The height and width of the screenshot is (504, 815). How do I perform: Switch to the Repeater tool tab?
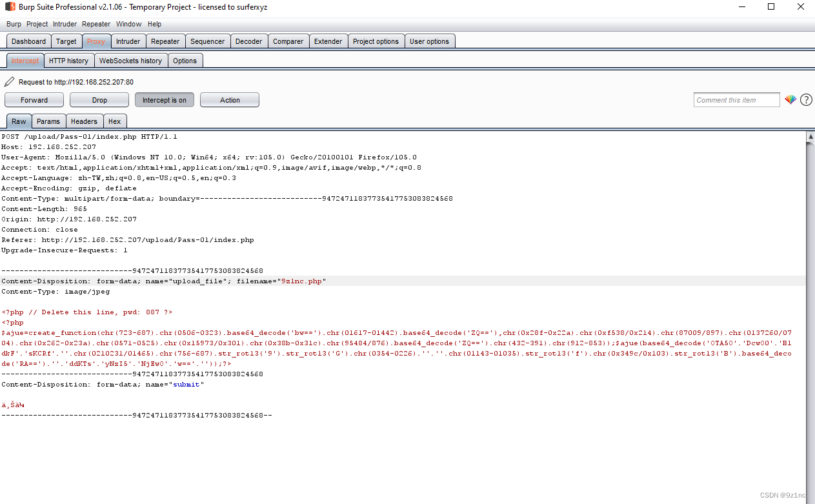pyautogui.click(x=165, y=41)
